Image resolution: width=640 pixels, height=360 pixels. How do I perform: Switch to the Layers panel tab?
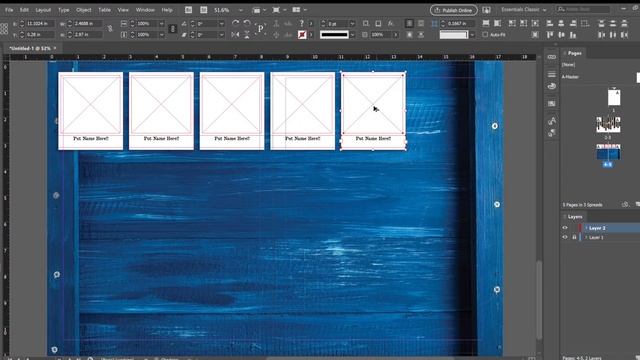575,217
